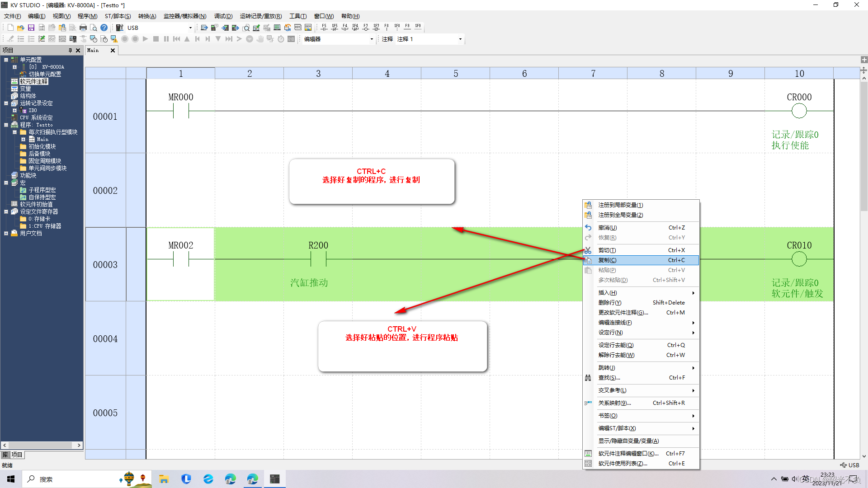Click the New project icon
The image size is (868, 488).
[x=10, y=28]
